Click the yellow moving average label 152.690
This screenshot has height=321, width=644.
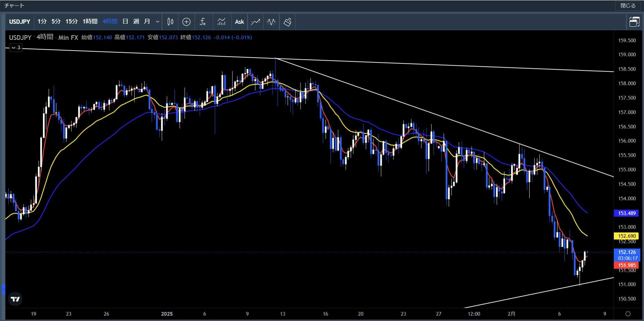point(627,236)
